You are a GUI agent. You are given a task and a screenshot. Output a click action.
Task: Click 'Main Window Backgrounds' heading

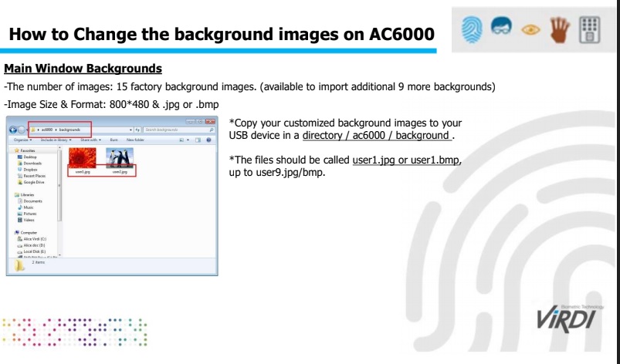(83, 69)
